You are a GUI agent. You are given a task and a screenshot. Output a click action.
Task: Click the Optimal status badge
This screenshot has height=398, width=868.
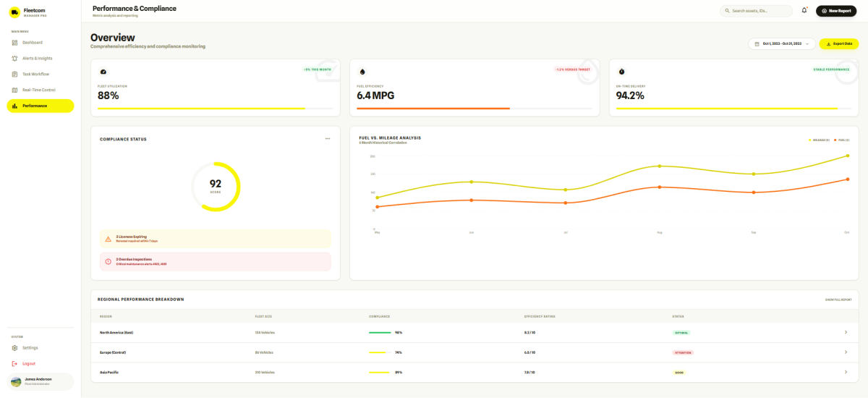pyautogui.click(x=681, y=333)
